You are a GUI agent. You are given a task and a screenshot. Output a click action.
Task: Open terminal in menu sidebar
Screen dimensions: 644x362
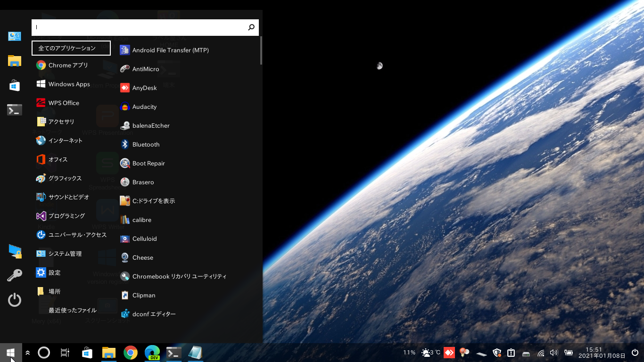click(x=15, y=110)
